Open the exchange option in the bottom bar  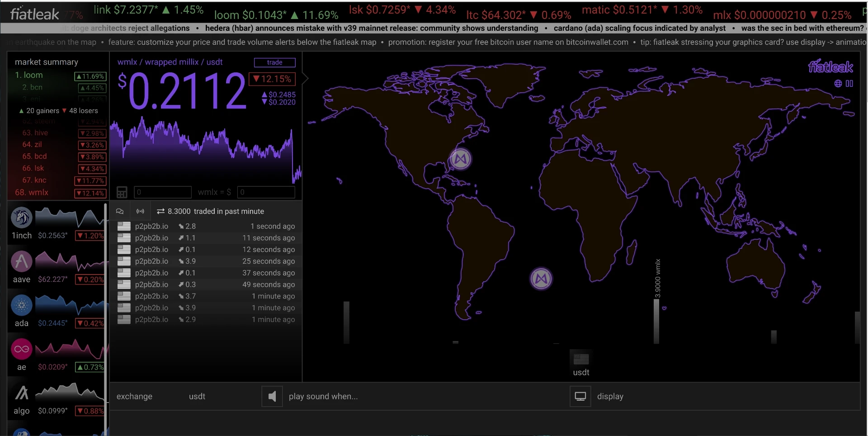pos(134,397)
